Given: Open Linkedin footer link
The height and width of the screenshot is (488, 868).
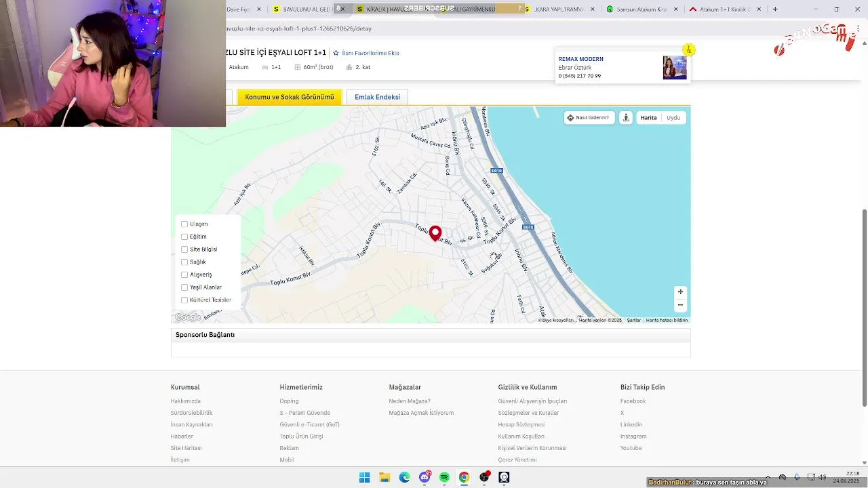Looking at the screenshot, I should pos(631,424).
